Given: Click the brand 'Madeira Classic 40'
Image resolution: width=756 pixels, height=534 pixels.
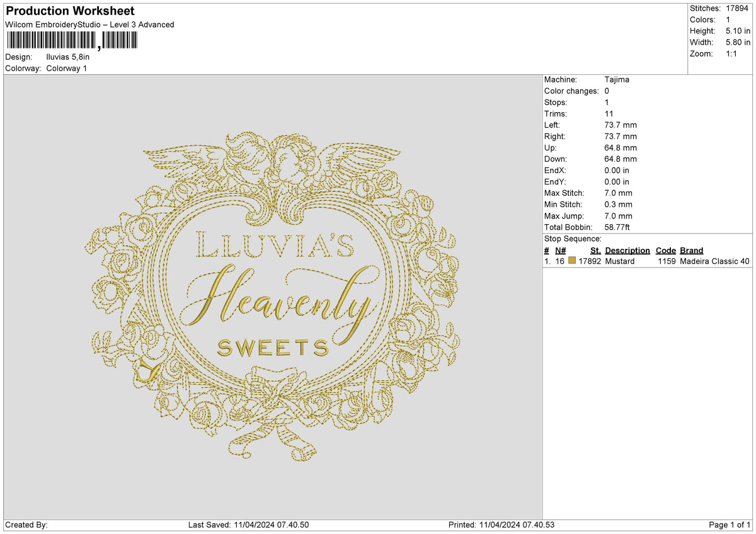Looking at the screenshot, I should [715, 261].
